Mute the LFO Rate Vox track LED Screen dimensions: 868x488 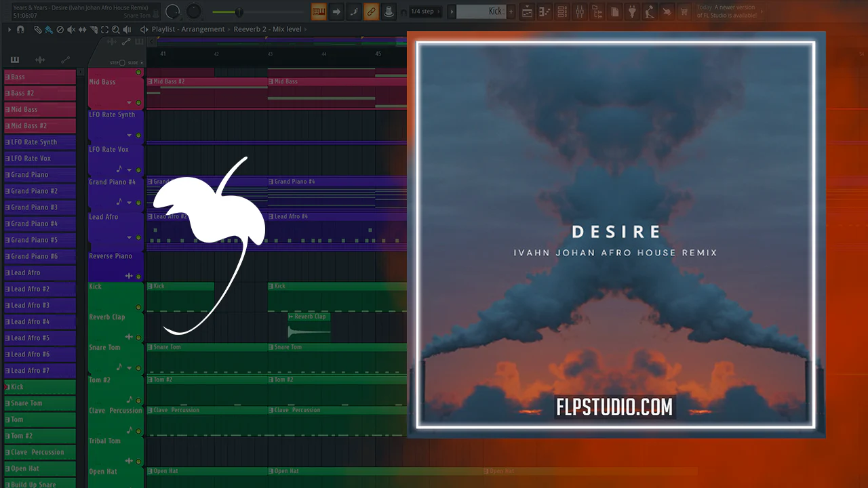tap(138, 170)
